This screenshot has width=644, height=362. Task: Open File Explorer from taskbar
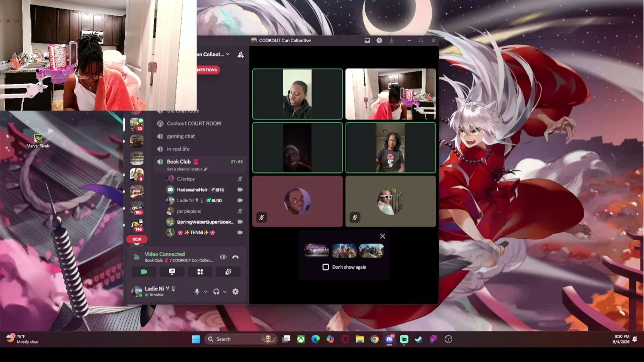(x=360, y=339)
